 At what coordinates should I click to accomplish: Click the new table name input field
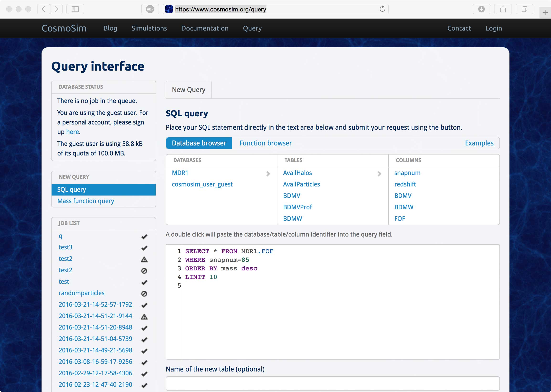(333, 384)
